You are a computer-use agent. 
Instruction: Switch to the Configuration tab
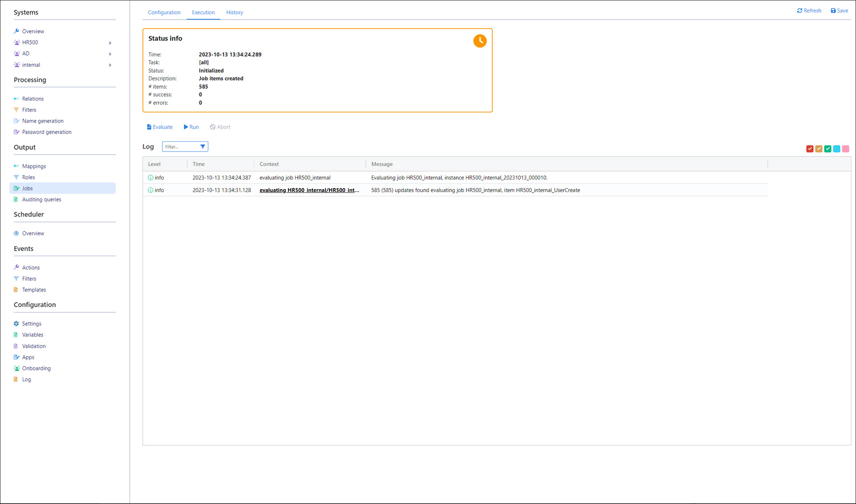tap(164, 12)
